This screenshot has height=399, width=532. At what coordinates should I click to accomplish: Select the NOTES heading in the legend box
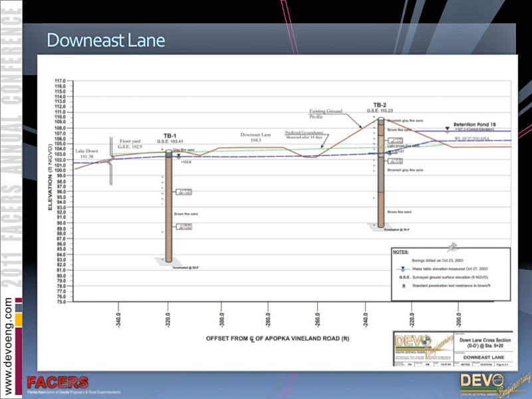(401, 253)
